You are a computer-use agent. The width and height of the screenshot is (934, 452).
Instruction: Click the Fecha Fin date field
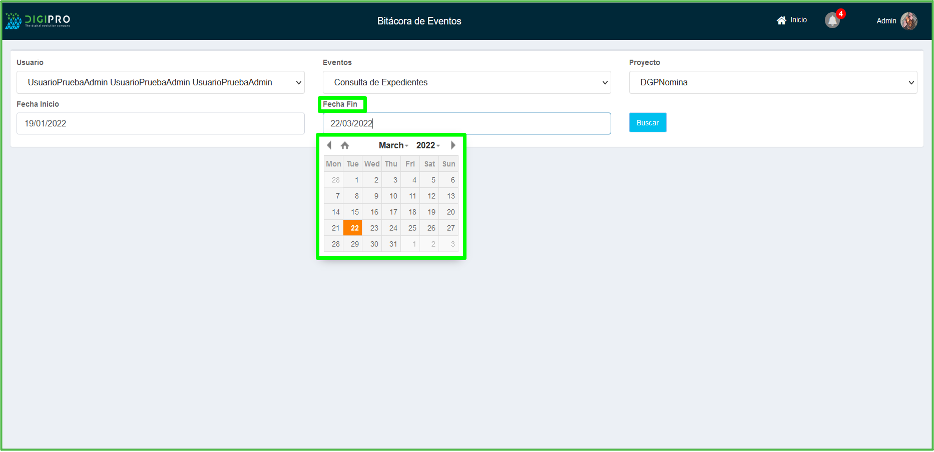[x=466, y=123]
